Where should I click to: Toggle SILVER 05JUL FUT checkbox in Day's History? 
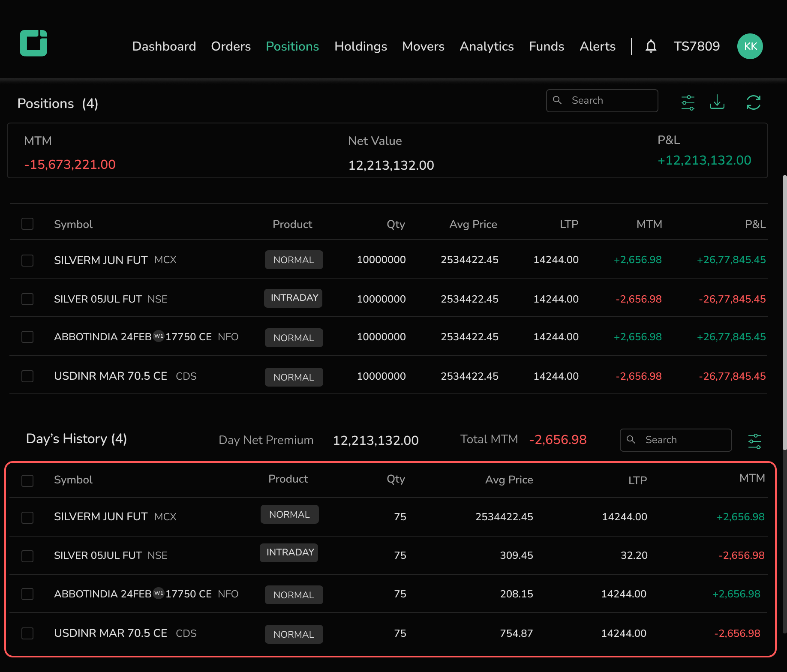click(27, 556)
